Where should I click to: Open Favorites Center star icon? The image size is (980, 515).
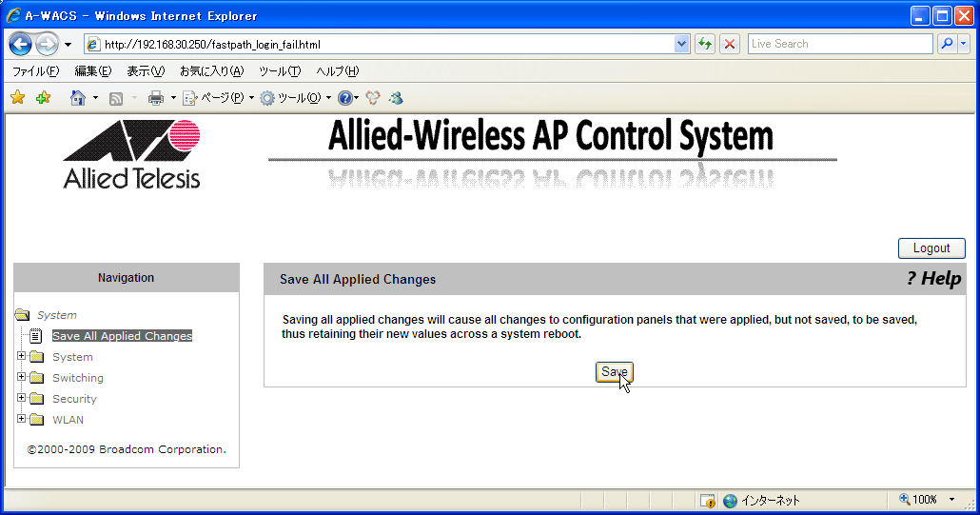pyautogui.click(x=17, y=97)
